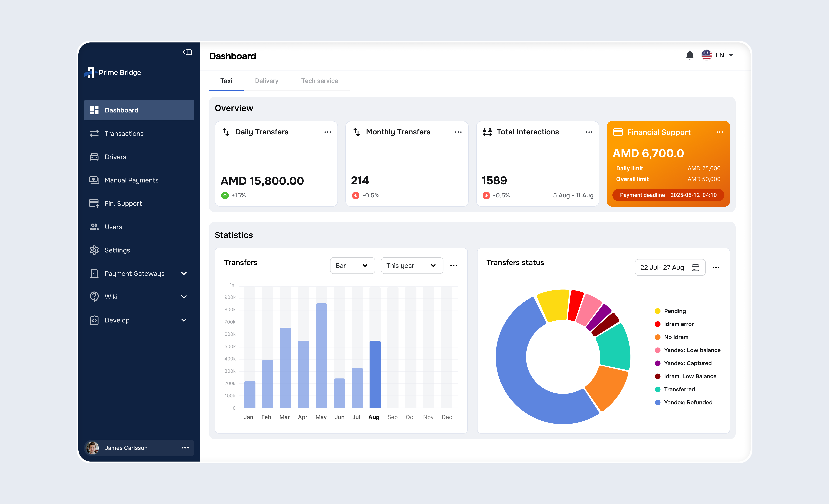
Task: Click the AMD 15,800.00 daily value
Action: pos(262,181)
